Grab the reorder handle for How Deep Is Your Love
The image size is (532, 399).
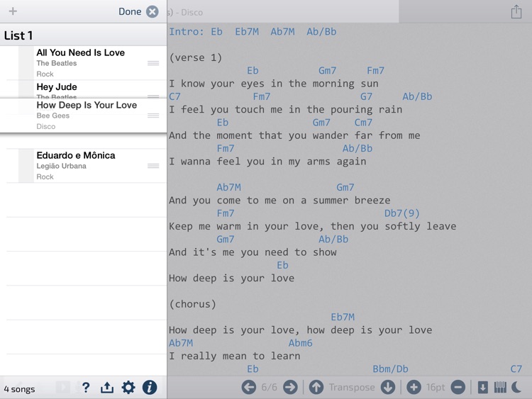[x=153, y=116]
